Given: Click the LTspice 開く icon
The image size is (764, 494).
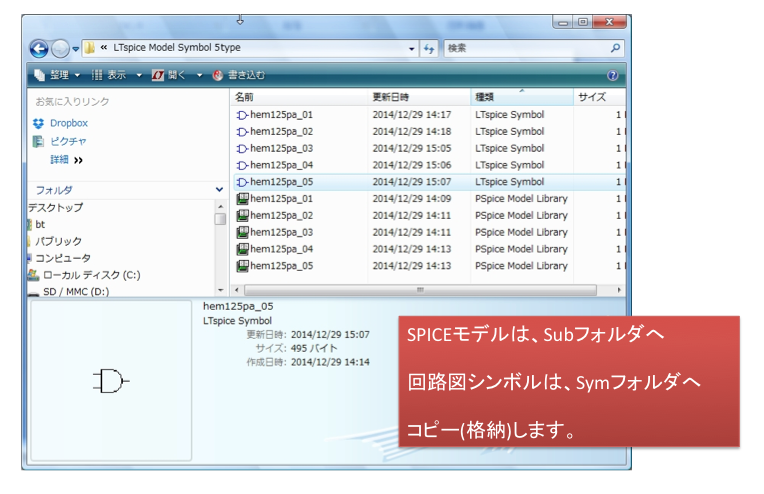Looking at the screenshot, I should click(x=158, y=75).
